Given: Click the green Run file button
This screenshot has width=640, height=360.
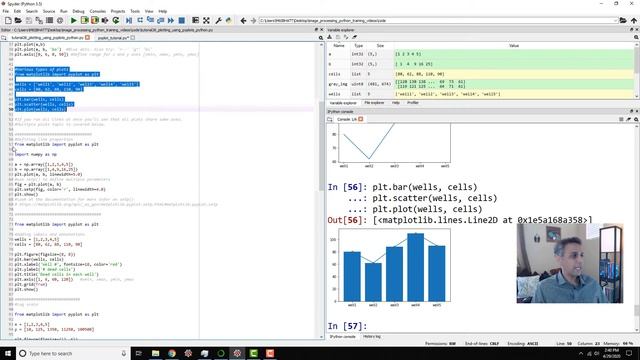Looking at the screenshot, I should click(x=73, y=20).
